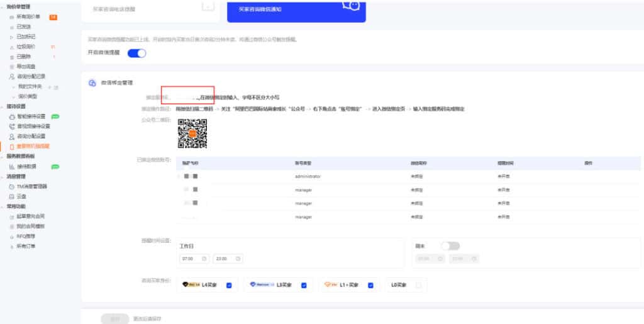This screenshot has width=644, height=324.
Task: Click the 垃圾询价 trash icon item
Action: [x=11, y=47]
